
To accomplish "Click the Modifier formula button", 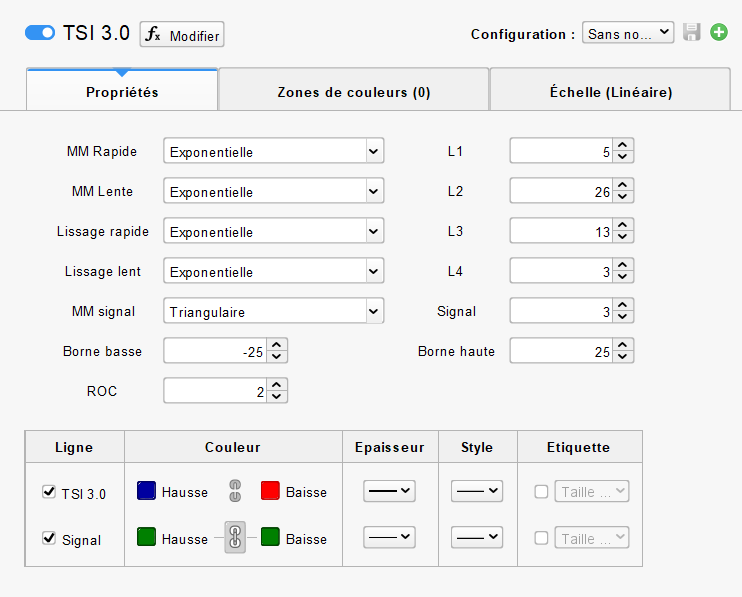I will tap(182, 35).
